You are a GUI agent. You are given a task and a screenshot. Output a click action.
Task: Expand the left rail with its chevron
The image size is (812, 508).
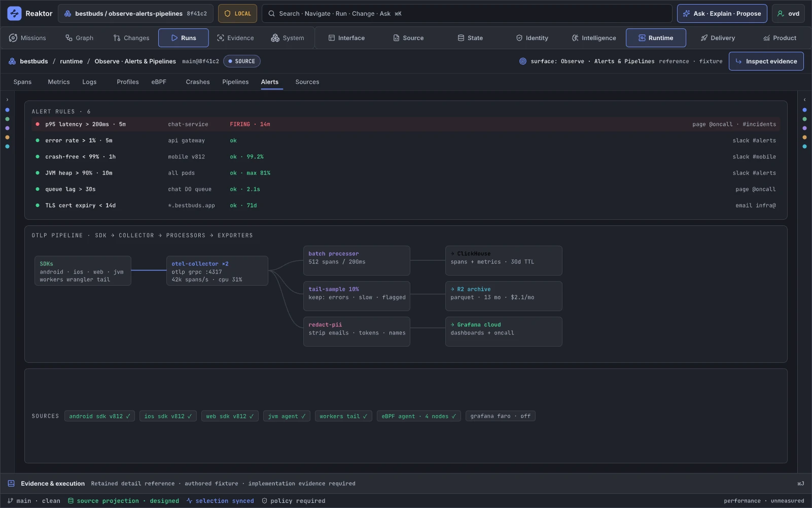[x=7, y=100]
